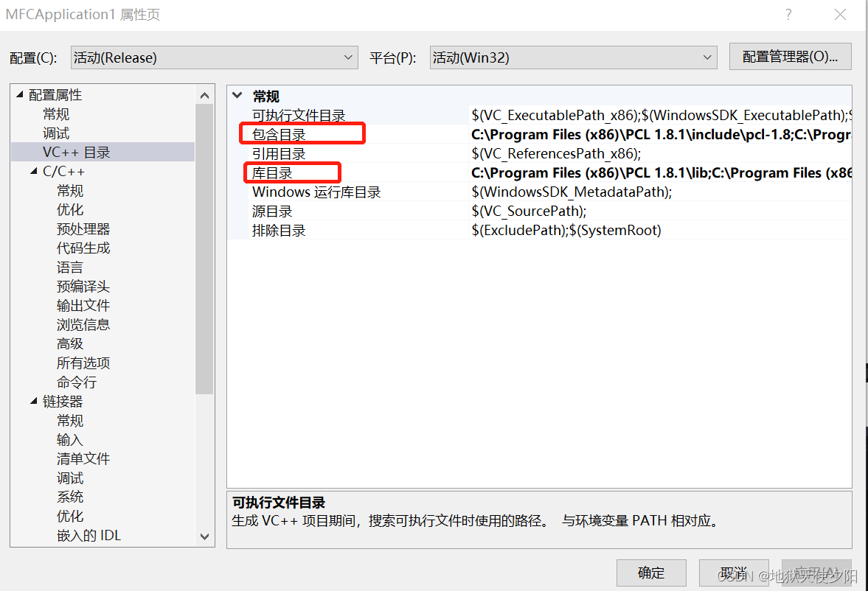Collapse the 常规 property group chevron
The height and width of the screenshot is (591, 868).
click(237, 96)
